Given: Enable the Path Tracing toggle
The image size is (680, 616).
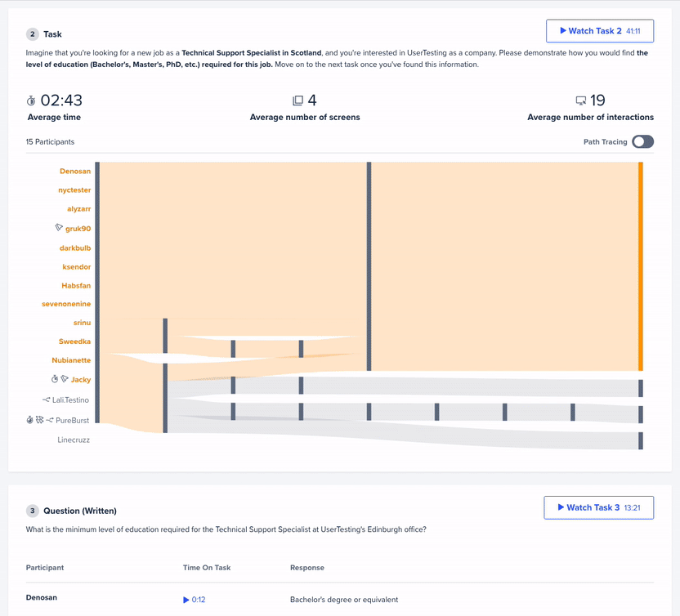Looking at the screenshot, I should tap(642, 141).
